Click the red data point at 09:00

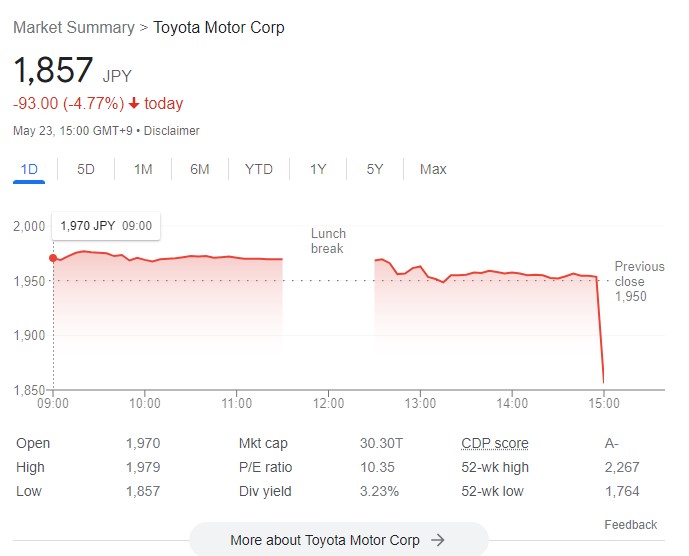click(53, 257)
